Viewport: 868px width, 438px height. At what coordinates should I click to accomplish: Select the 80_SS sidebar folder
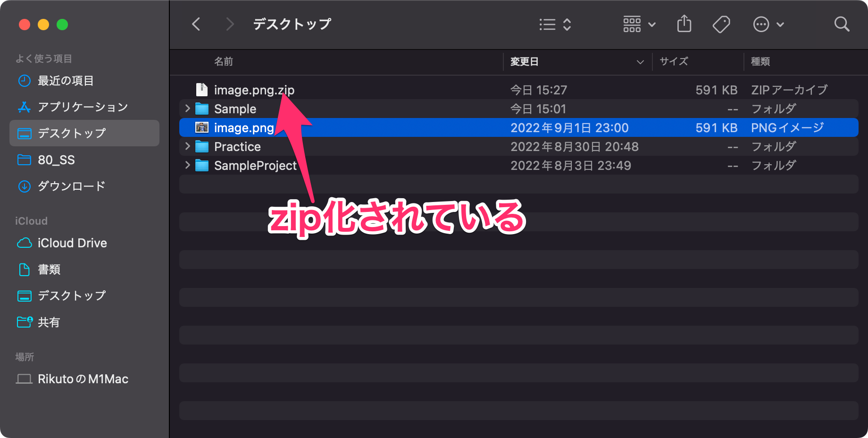click(x=56, y=160)
